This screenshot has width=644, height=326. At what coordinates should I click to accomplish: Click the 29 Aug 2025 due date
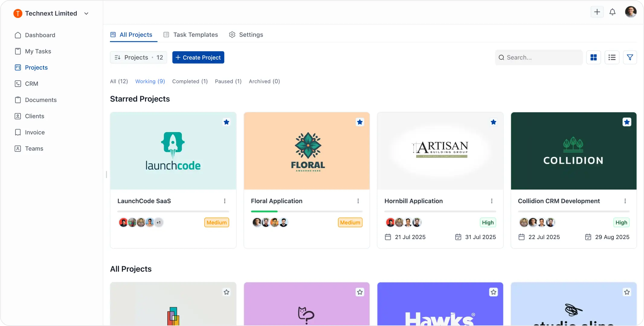(612, 237)
